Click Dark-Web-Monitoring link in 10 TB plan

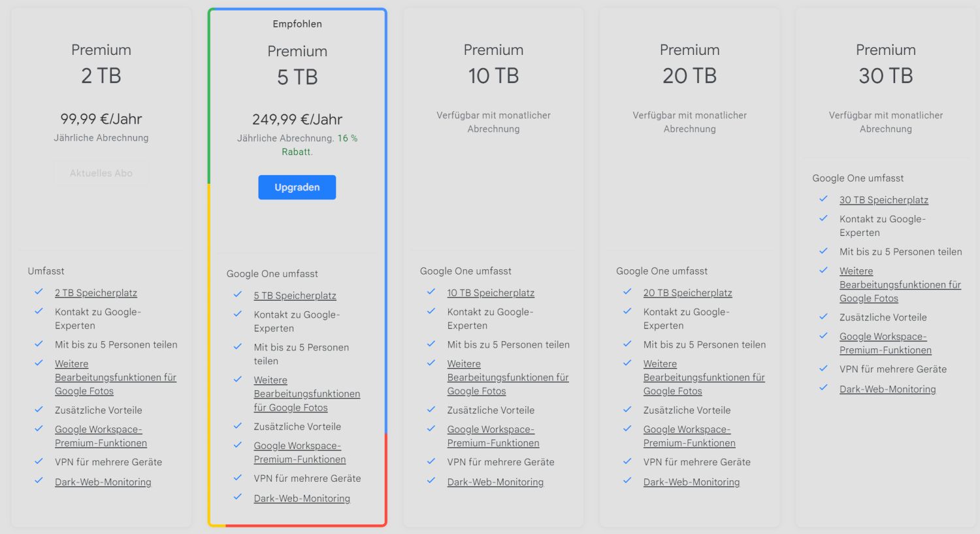(495, 482)
